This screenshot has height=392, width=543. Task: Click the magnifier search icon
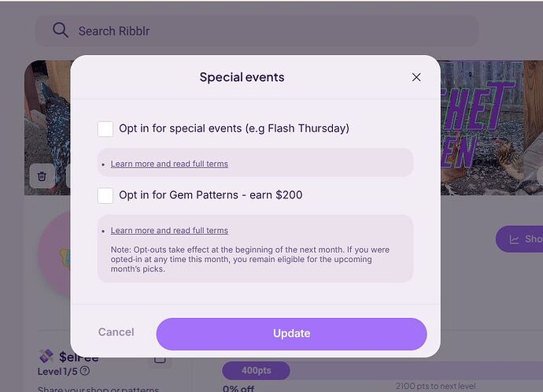[60, 31]
